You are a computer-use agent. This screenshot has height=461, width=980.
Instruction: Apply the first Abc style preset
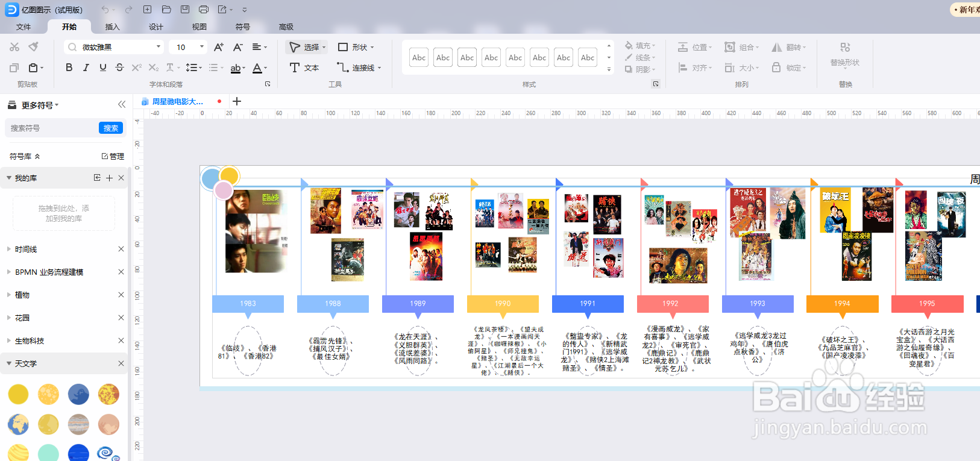pos(419,57)
